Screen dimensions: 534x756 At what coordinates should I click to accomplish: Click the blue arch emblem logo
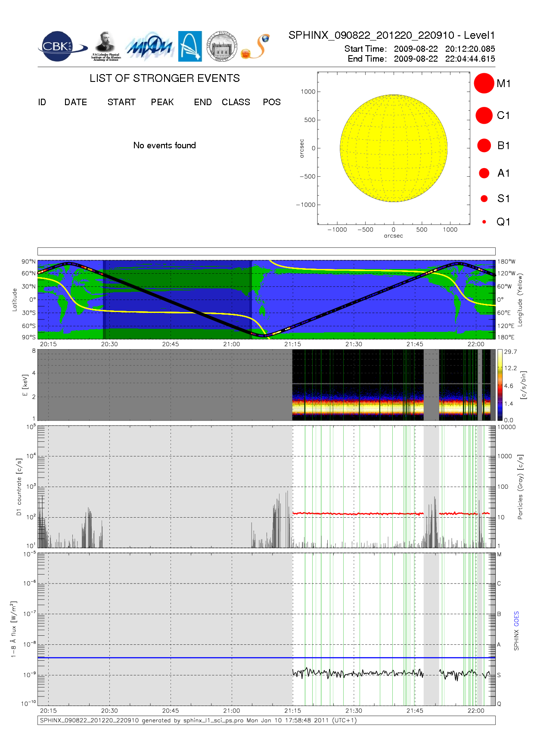tap(190, 46)
